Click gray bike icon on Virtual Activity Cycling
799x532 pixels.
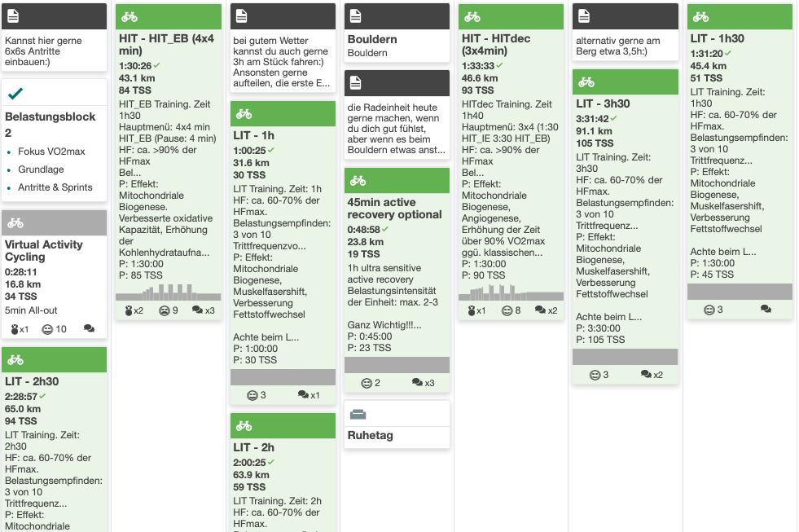tap(15, 222)
